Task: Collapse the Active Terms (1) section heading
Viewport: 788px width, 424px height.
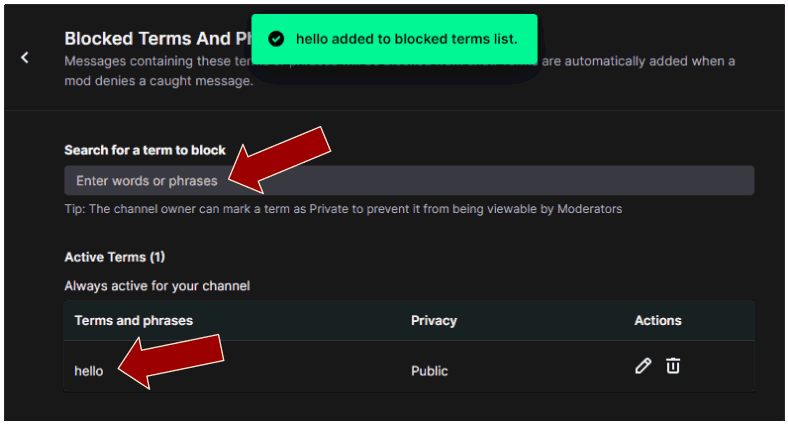Action: coord(115,257)
